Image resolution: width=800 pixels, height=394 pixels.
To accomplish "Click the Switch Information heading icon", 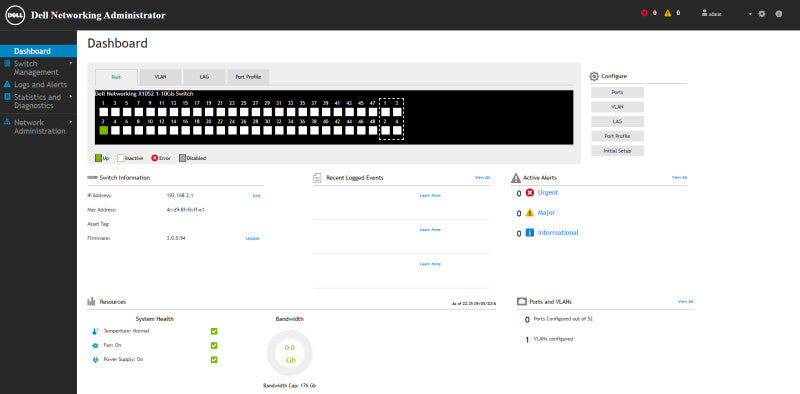I will point(92,178).
